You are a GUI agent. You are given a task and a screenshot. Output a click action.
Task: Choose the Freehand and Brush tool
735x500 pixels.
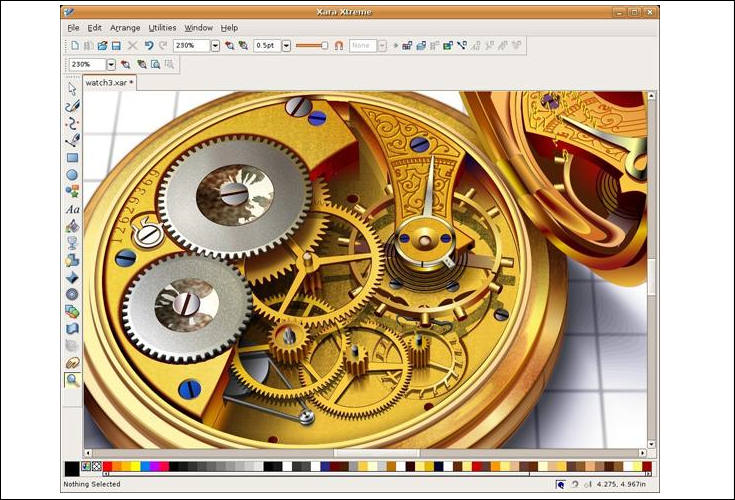[x=72, y=106]
